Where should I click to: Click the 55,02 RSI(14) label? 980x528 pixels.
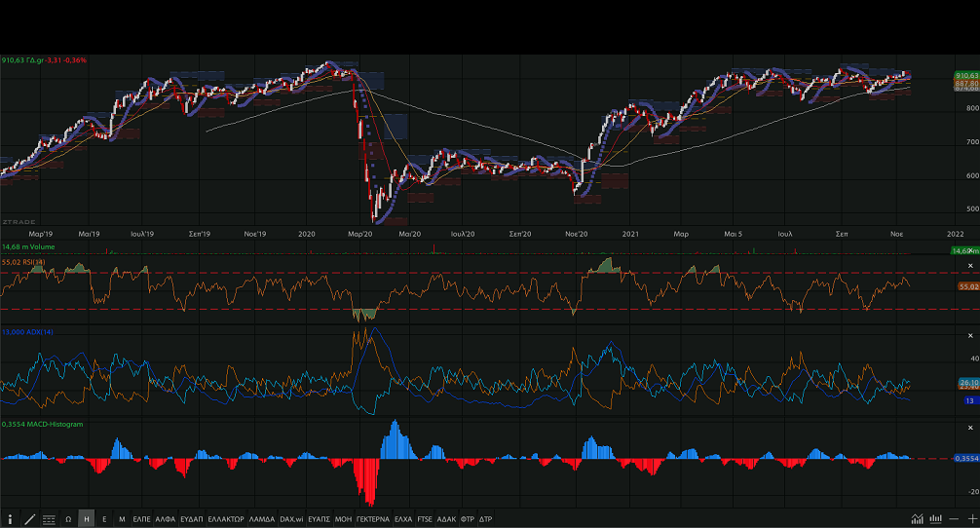23,262
